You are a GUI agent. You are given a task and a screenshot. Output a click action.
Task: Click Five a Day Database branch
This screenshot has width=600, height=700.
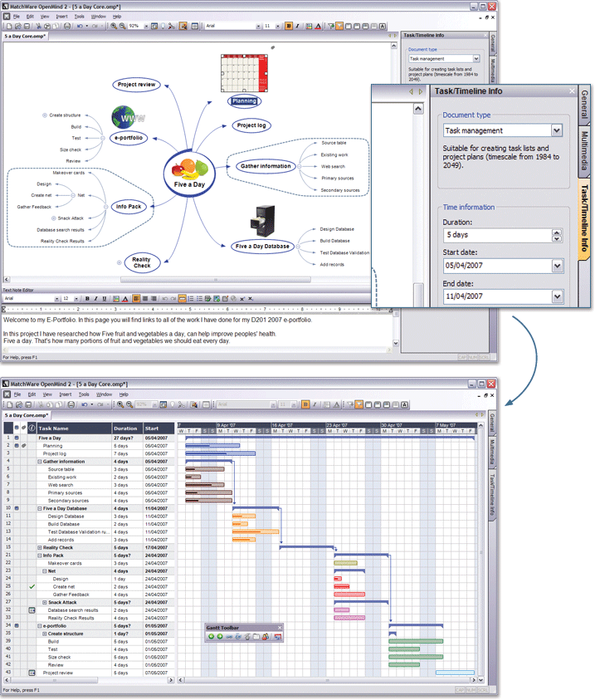262,246
